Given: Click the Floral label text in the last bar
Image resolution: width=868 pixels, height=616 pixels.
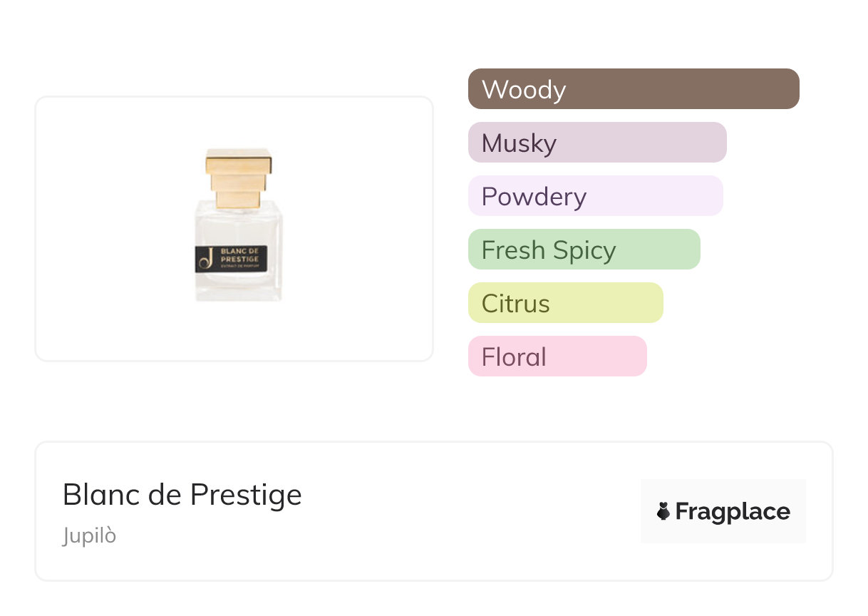Looking at the screenshot, I should tap(514, 357).
